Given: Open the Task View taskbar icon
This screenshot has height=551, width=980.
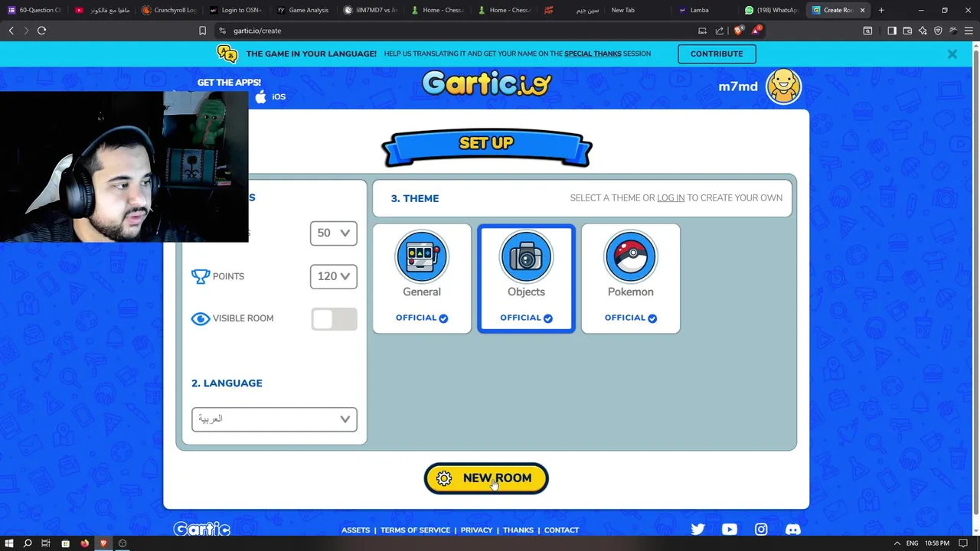Looking at the screenshot, I should click(46, 543).
